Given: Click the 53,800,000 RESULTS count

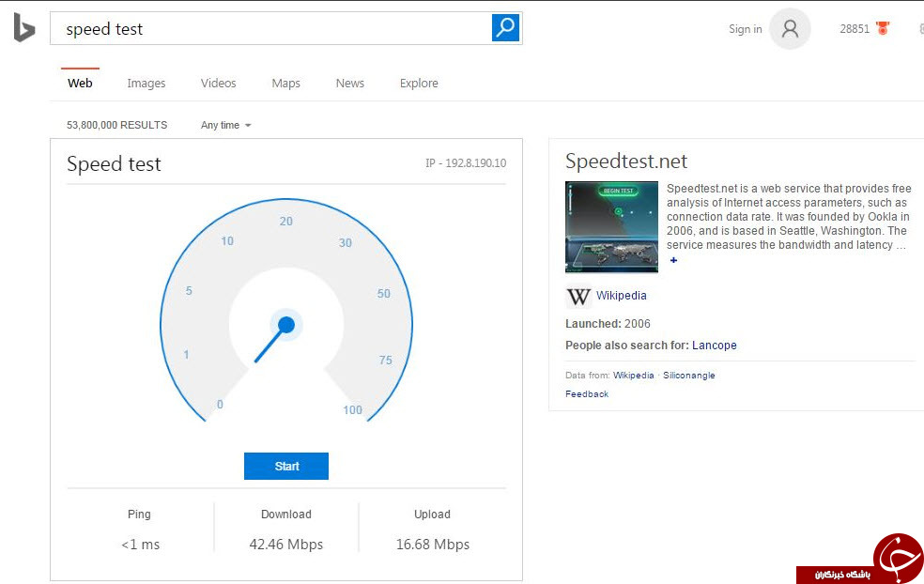Looking at the screenshot, I should pyautogui.click(x=116, y=125).
